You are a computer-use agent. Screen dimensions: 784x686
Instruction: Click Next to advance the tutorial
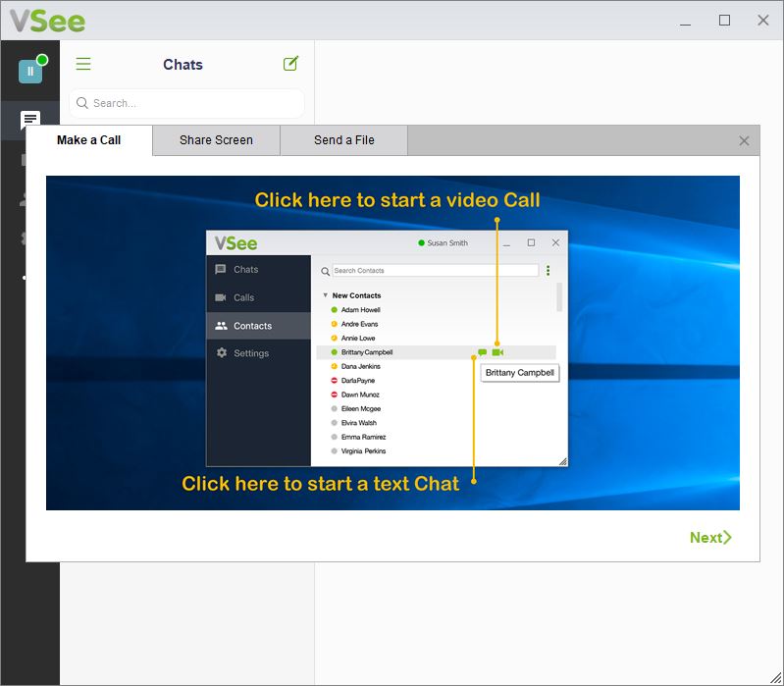click(x=710, y=538)
